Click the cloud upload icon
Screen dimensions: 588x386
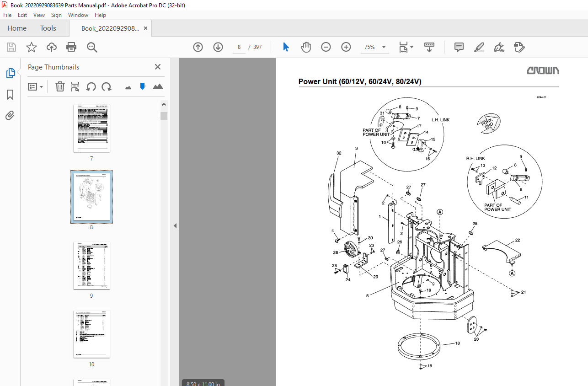pos(52,47)
